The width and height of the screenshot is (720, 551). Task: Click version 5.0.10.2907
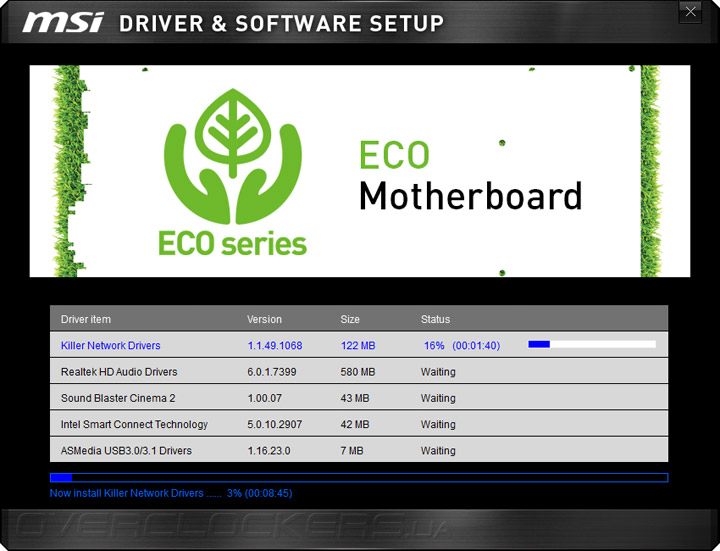coord(275,424)
